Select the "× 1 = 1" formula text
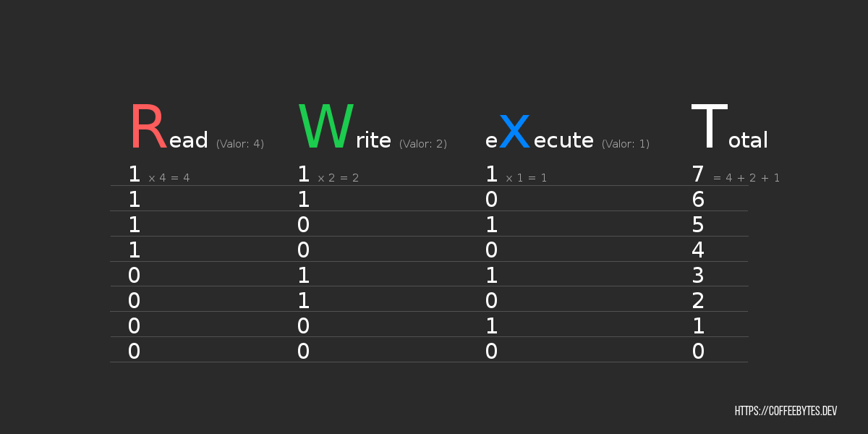This screenshot has width=868, height=434. [526, 178]
